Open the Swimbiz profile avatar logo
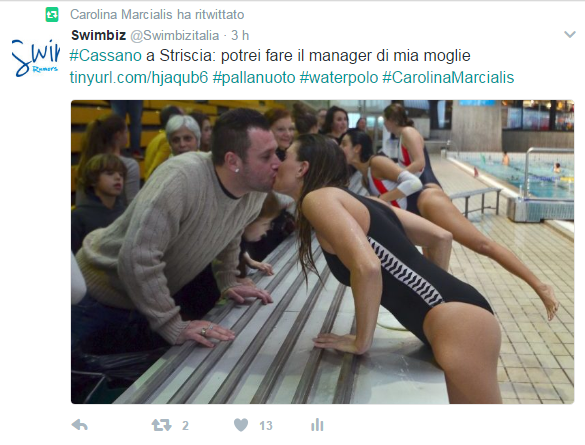Viewport: 585px width, 445px height. (x=36, y=58)
